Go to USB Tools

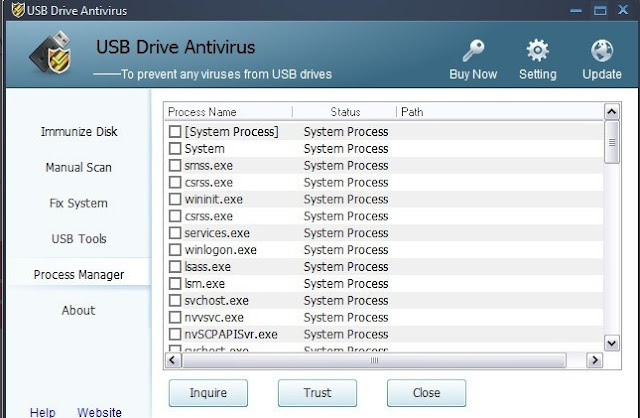tap(79, 238)
